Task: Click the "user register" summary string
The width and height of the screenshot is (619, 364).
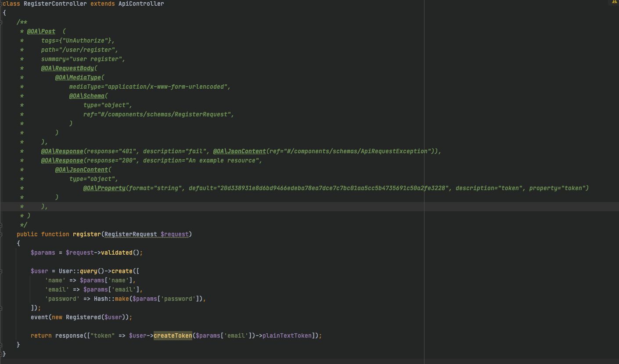Action: (96, 59)
